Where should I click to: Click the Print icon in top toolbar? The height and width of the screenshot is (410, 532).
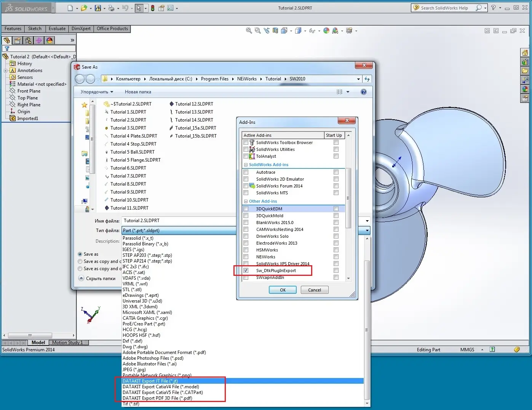[x=111, y=8]
